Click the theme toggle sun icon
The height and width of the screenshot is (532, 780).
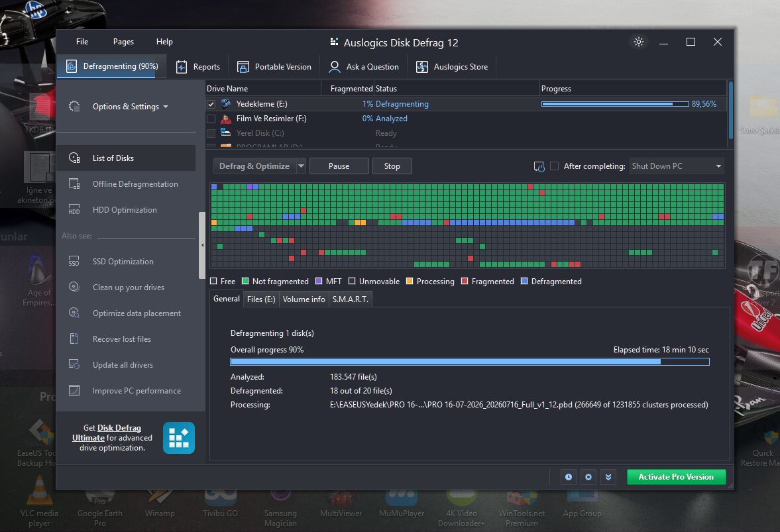pyautogui.click(x=639, y=42)
